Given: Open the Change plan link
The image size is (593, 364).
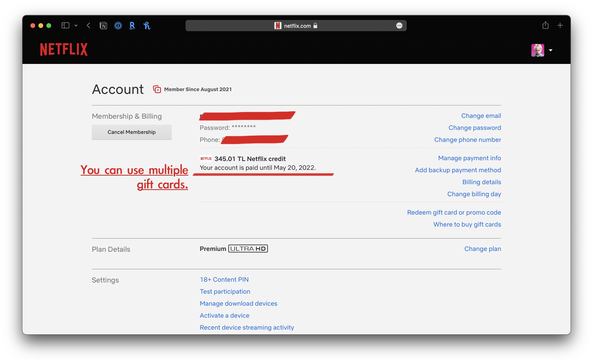Looking at the screenshot, I should pos(482,249).
